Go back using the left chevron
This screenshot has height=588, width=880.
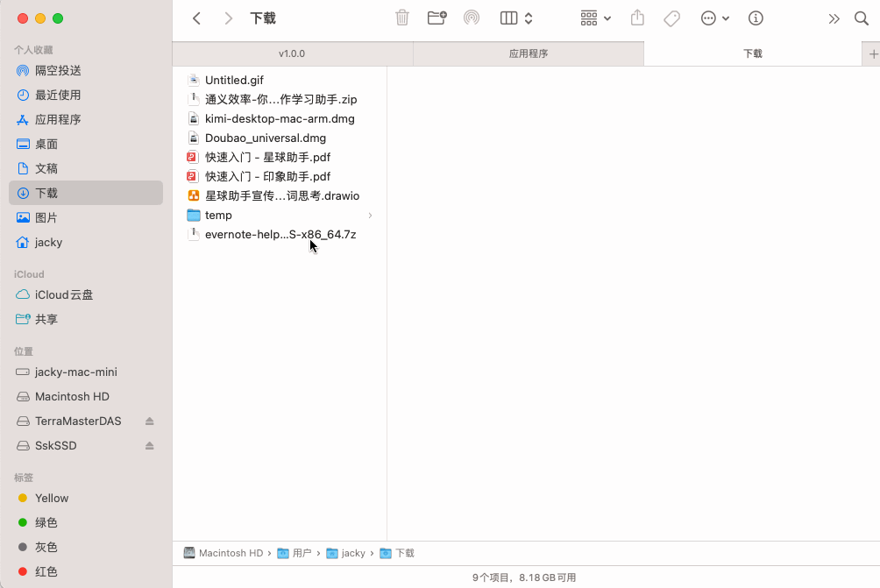click(x=197, y=18)
